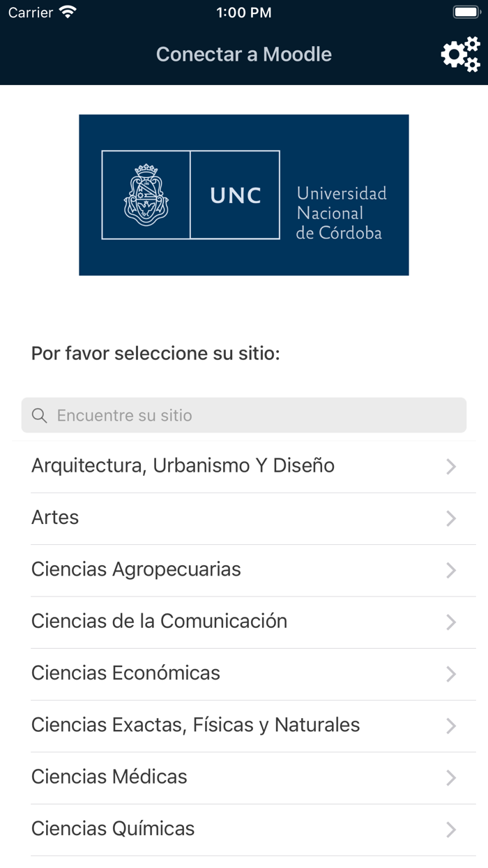Select Ciencias Económicas from the list
488x868 pixels.
click(x=125, y=673)
